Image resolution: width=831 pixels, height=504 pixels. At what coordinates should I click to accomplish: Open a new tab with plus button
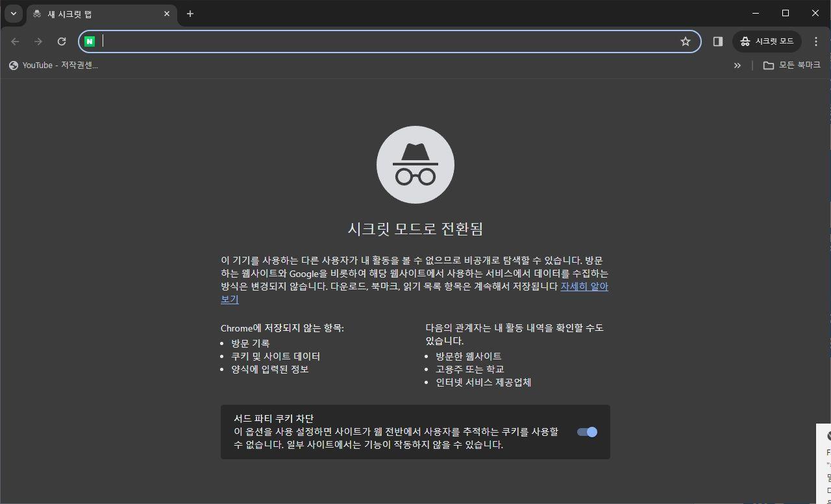[190, 14]
